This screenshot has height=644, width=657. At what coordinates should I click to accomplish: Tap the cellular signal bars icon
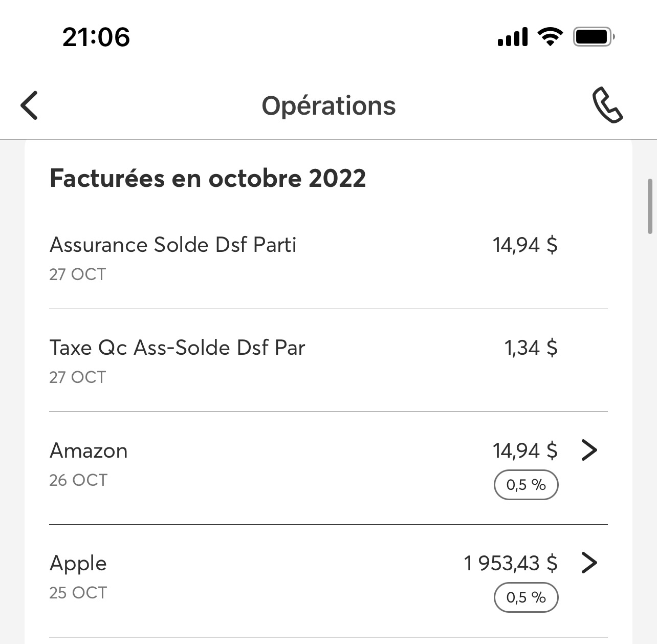(x=512, y=37)
